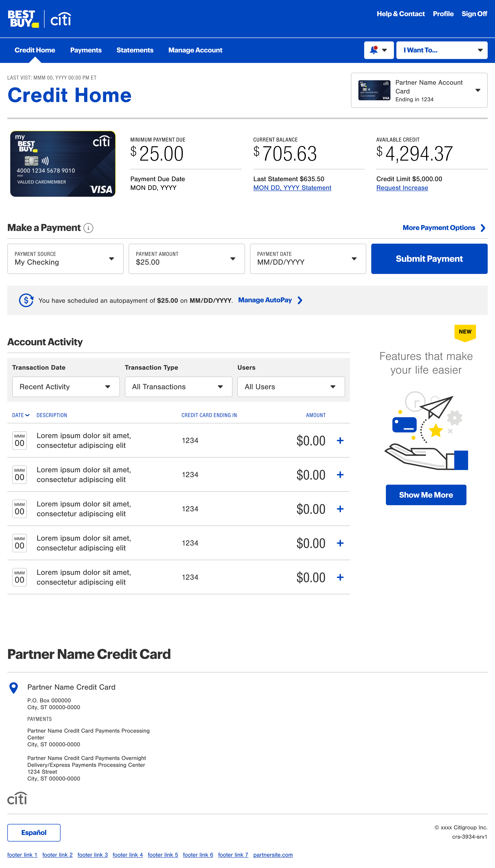
Task: Expand the first transaction with plus icon
Action: coord(340,441)
